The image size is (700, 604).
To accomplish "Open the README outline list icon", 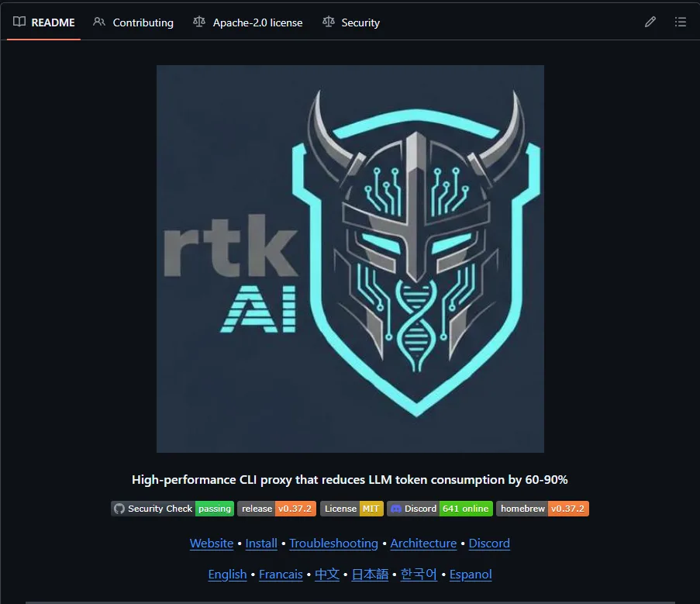I will coord(681,22).
